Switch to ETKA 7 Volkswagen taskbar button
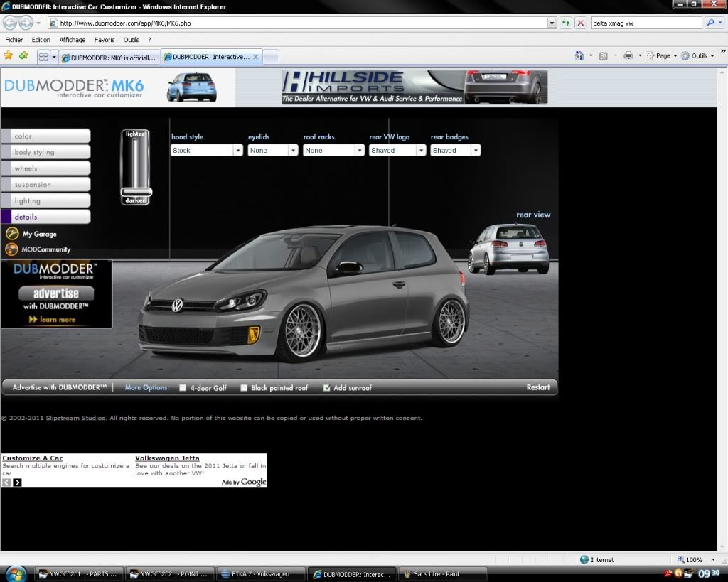728x582 pixels. 260,574
